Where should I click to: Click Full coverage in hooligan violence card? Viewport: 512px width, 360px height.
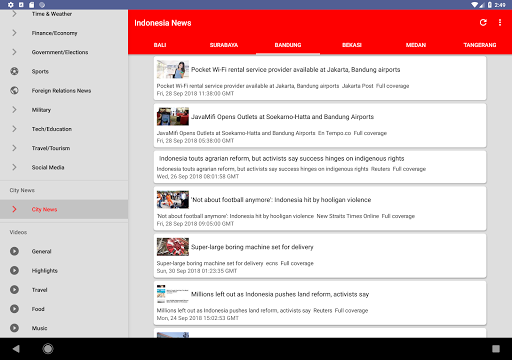[x=398, y=216]
